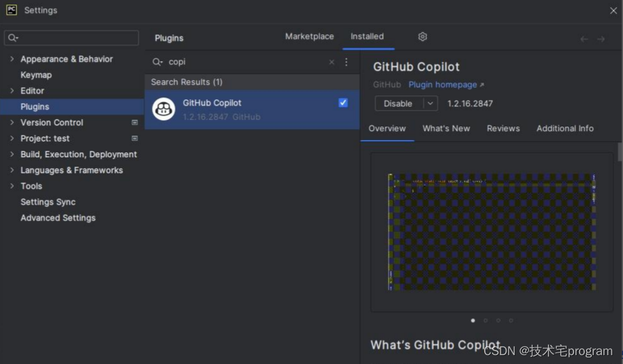The height and width of the screenshot is (364, 623).
Task: Navigate back with the left arrow
Action: (x=584, y=39)
